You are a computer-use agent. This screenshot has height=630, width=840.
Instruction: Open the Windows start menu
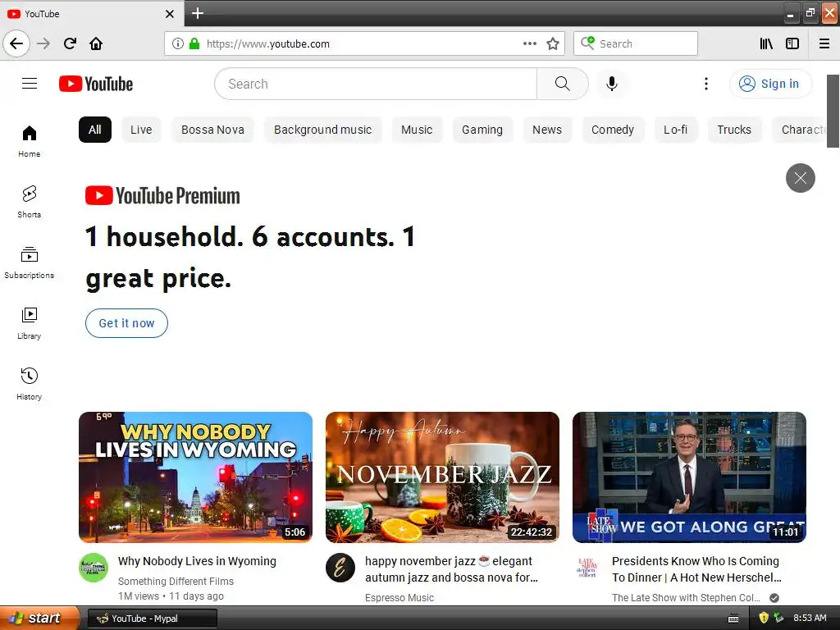click(39, 618)
